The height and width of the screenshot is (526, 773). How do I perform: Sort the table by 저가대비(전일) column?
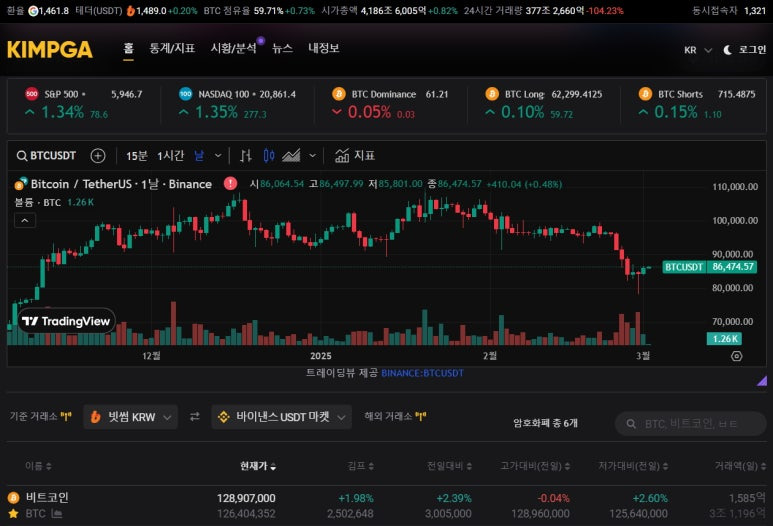pos(633,466)
